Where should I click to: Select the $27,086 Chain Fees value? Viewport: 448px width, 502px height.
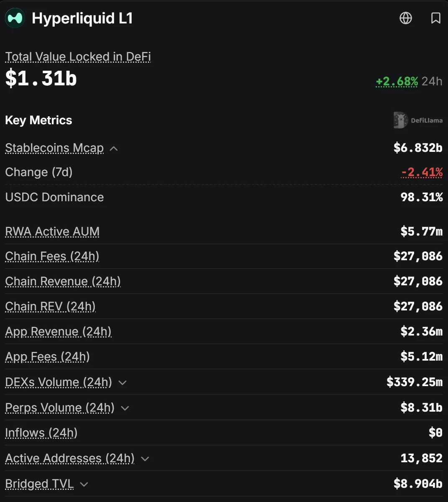(418, 256)
